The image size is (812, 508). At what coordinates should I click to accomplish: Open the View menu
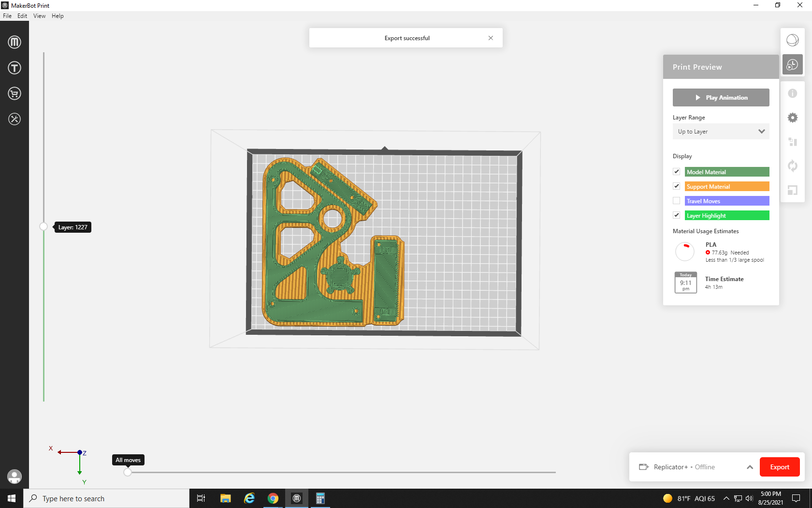[x=40, y=16]
